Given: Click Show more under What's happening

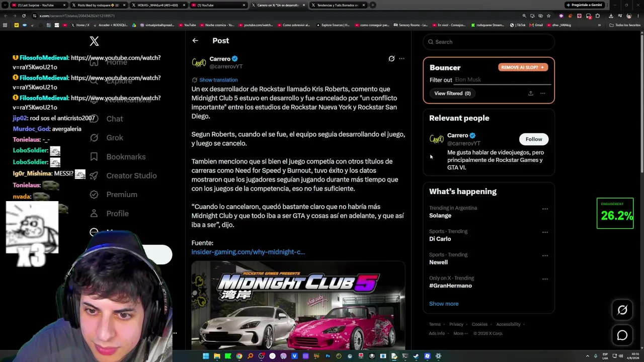Looking at the screenshot, I should (444, 304).
